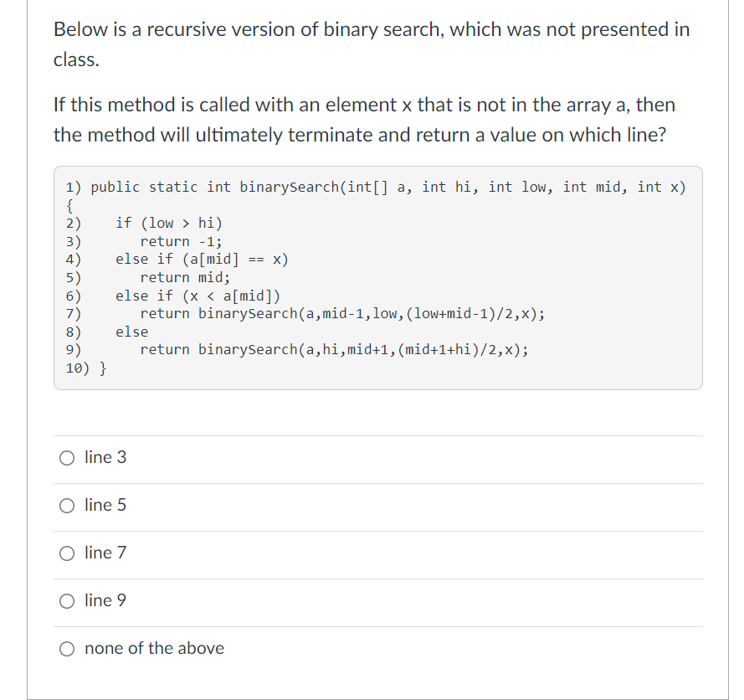Select the radio button for line 5
Image resolution: width=744 pixels, height=700 pixels.
click(x=67, y=505)
